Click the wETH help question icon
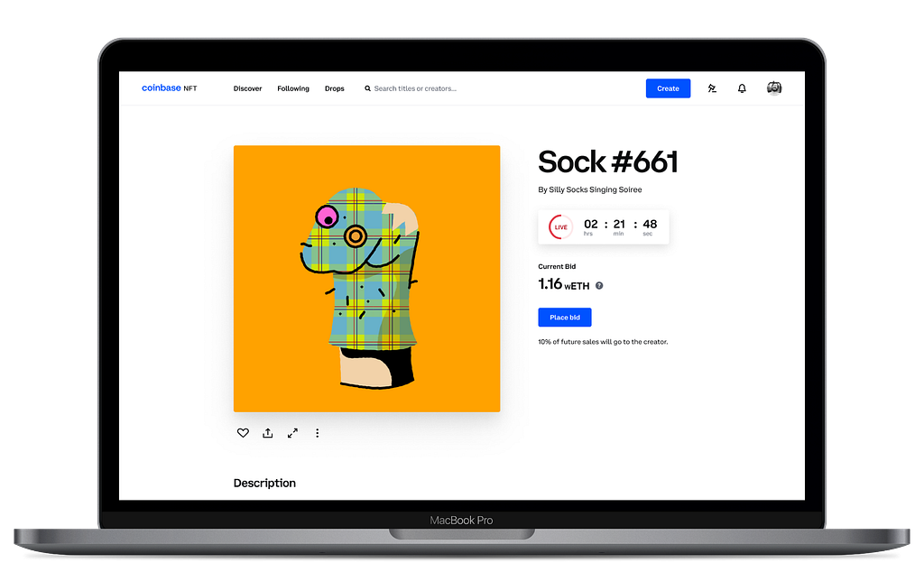Screen dimensions: 924x572 tap(599, 286)
